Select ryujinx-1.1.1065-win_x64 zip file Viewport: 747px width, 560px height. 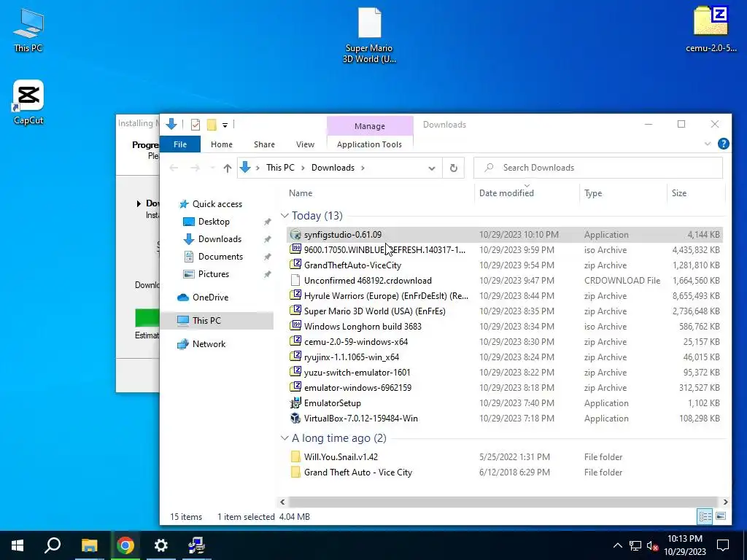point(505,357)
